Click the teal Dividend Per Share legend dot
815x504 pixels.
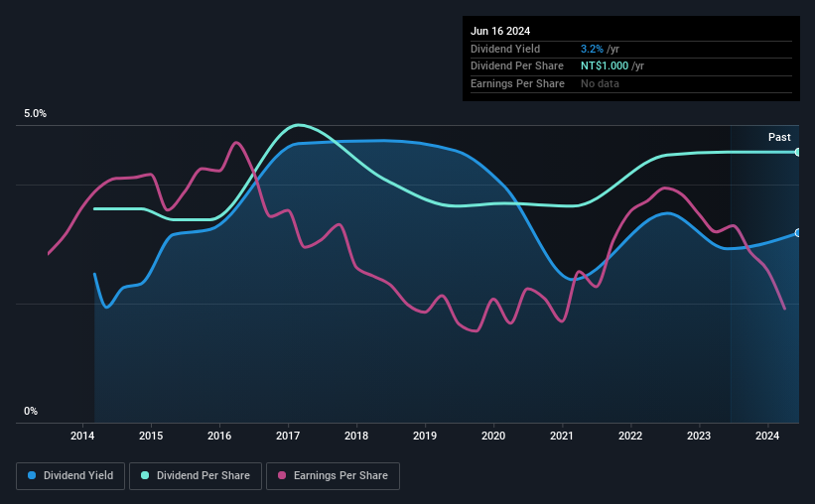click(145, 475)
